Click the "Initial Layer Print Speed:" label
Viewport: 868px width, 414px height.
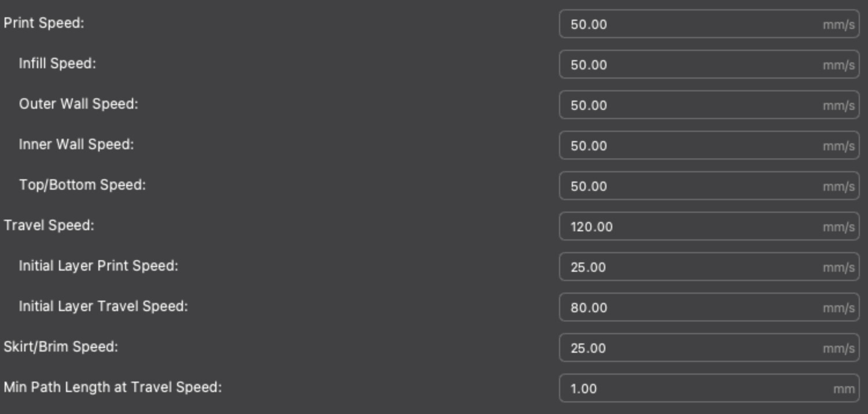click(x=98, y=266)
